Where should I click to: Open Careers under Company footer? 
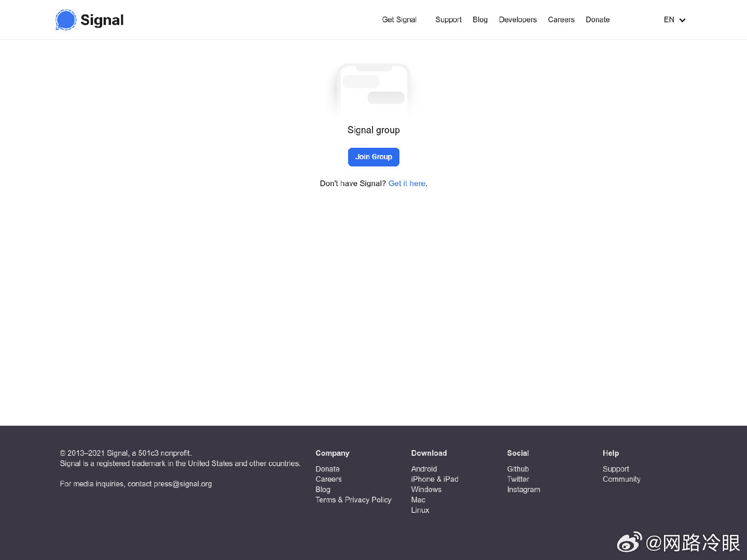328,479
